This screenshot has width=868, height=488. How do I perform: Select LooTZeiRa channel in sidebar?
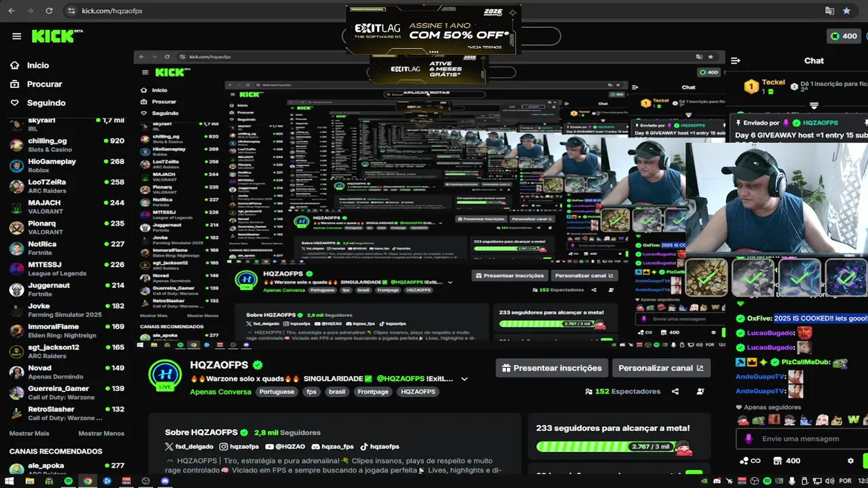tap(66, 186)
